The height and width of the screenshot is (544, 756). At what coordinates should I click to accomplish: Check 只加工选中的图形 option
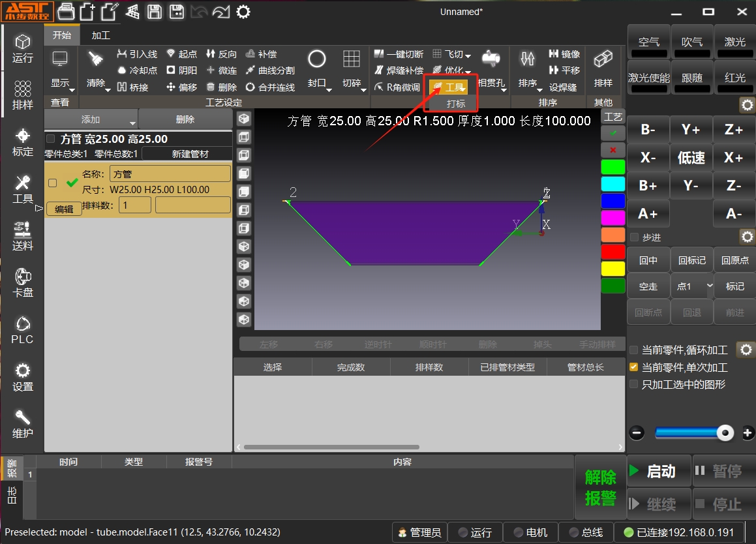(634, 385)
